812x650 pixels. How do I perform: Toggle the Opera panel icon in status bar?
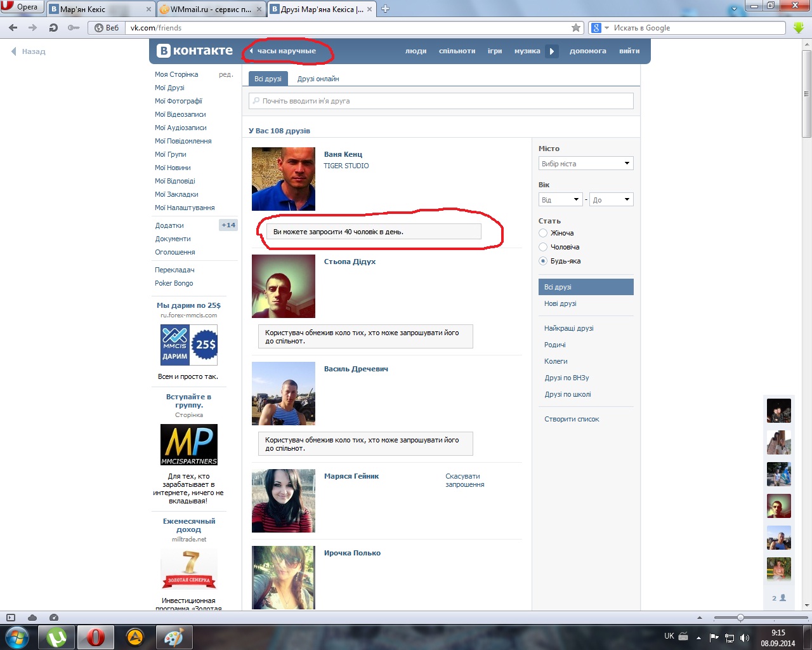tap(11, 618)
